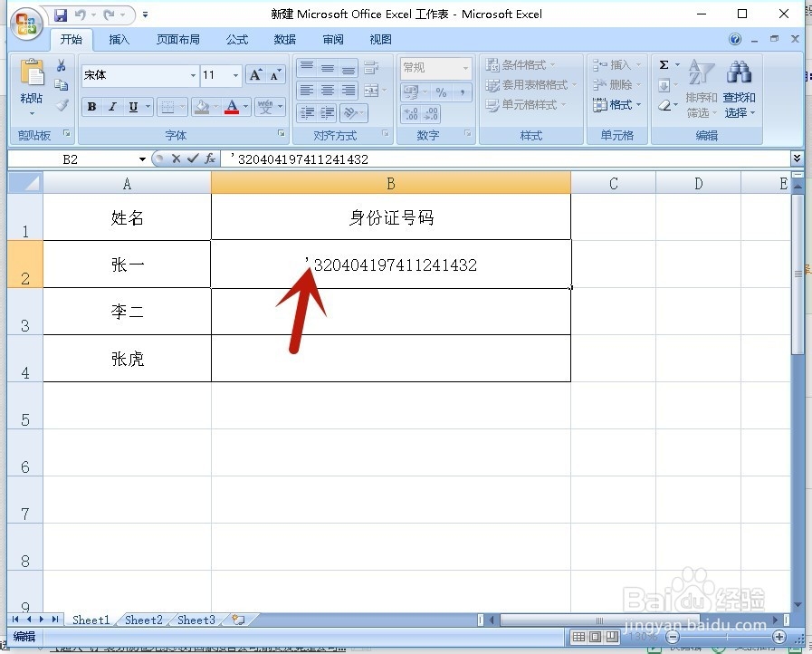
Task: Apply the percent style
Action: tap(441, 92)
